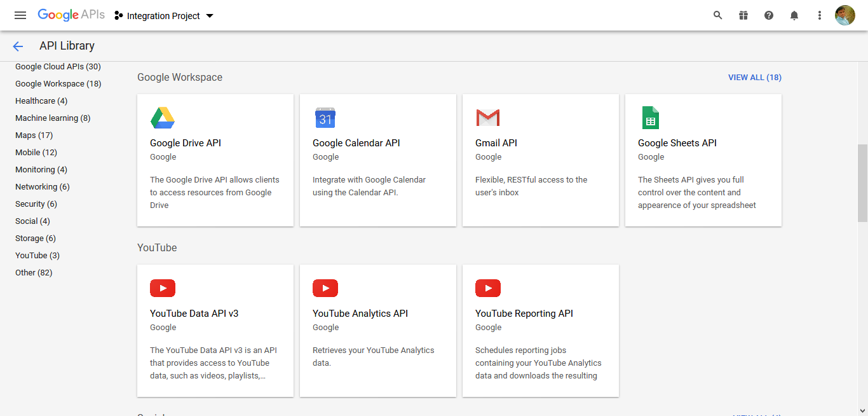Click the user profile avatar

[x=844, y=15]
